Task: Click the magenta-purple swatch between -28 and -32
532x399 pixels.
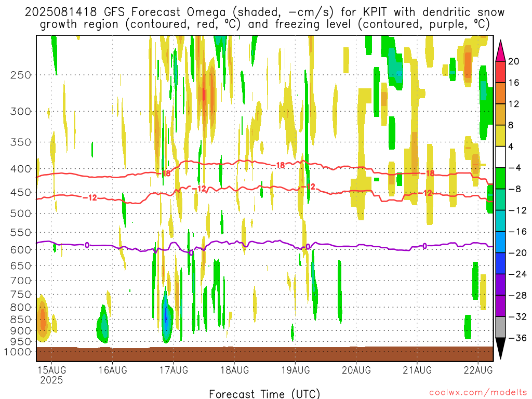Action: click(x=500, y=306)
